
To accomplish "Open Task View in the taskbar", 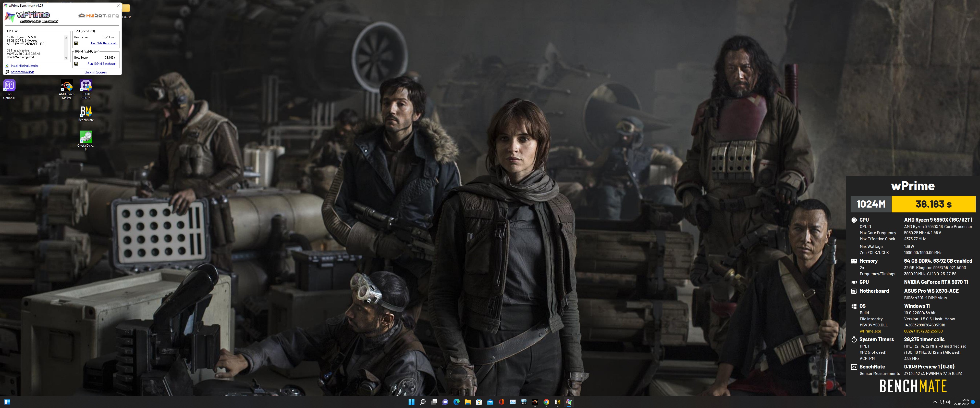I will coord(434,402).
